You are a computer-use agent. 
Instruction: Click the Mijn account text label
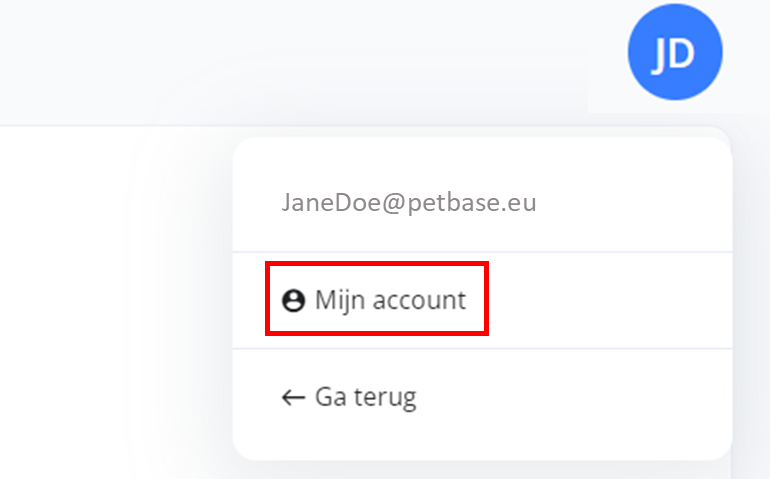[x=390, y=300]
